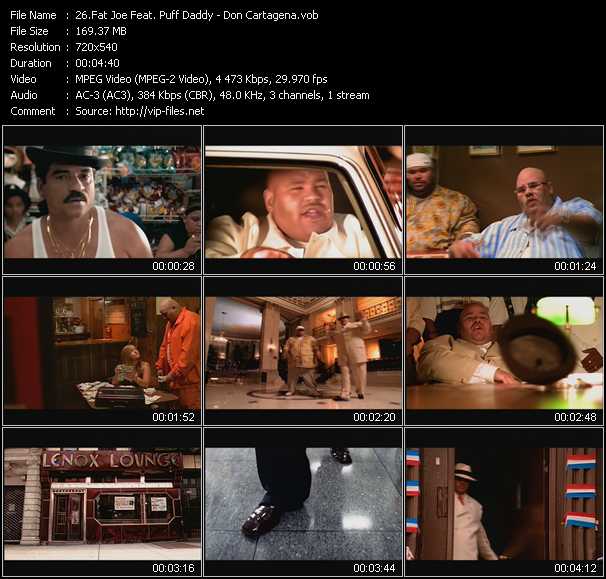This screenshot has width=606, height=579.
Task: Click the 'Audio' label
Action: coord(24,95)
